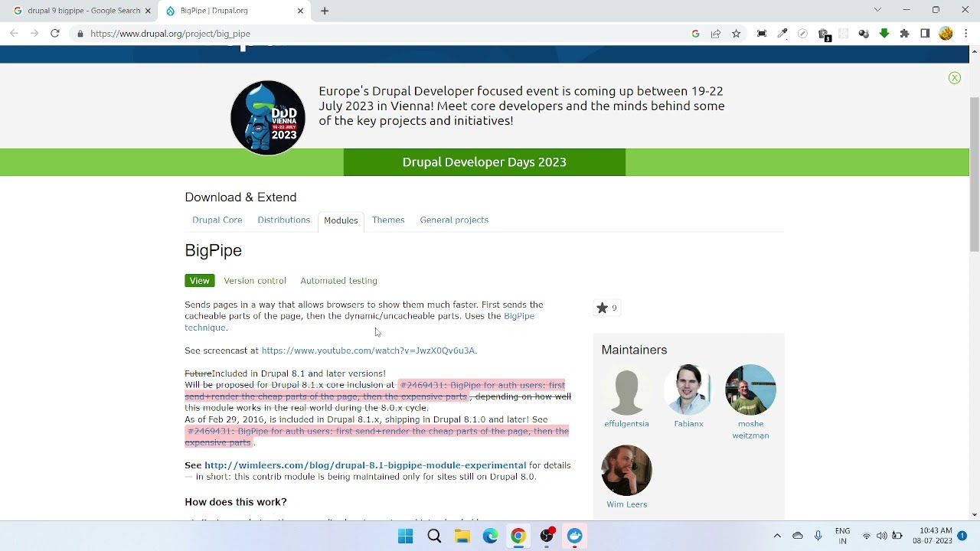Reload the page with the refresh icon
The width and height of the screenshot is (980, 551).
pos(55,34)
